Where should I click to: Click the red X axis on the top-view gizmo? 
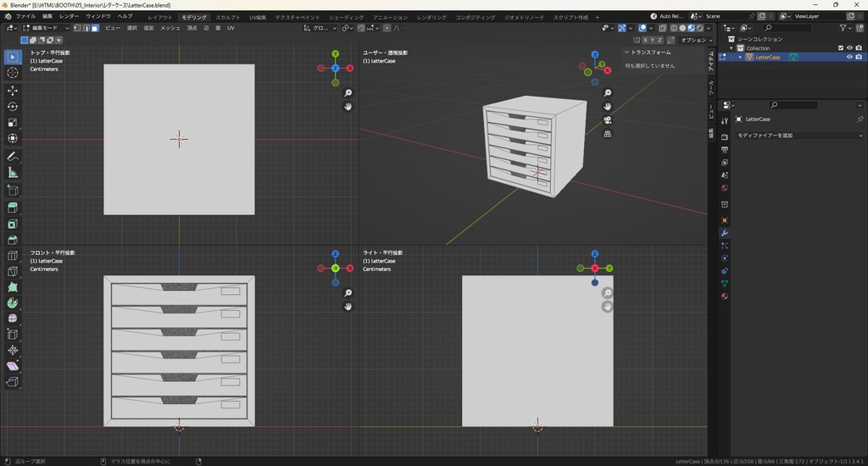(349, 68)
